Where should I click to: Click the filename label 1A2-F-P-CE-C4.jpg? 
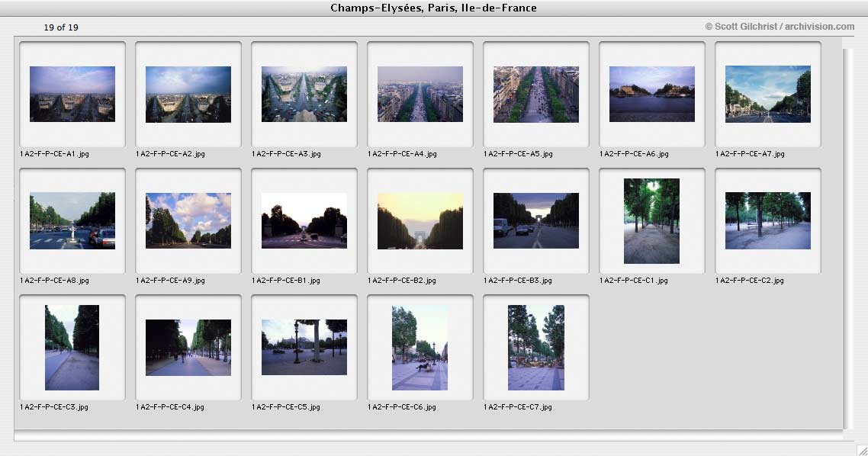pos(170,406)
